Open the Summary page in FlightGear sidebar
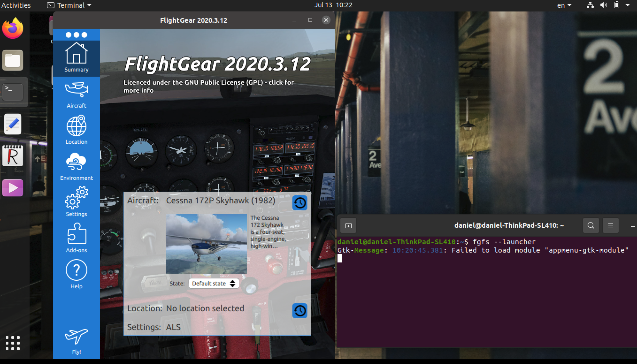This screenshot has width=637, height=364. tap(76, 58)
